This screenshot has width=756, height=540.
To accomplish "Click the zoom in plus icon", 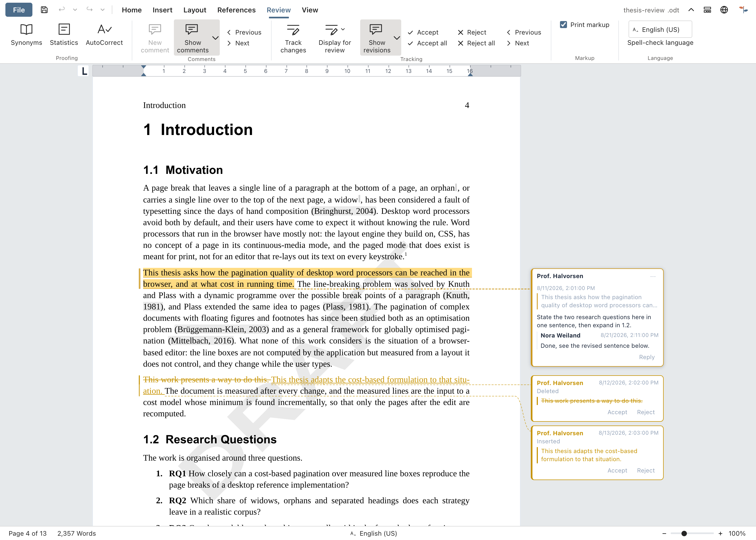I will pos(720,533).
